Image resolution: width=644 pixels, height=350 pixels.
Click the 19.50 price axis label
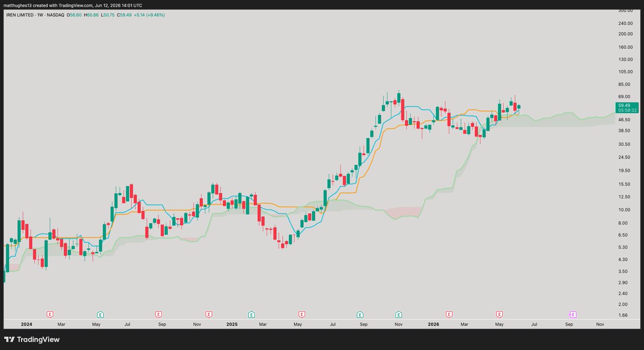coord(624,170)
